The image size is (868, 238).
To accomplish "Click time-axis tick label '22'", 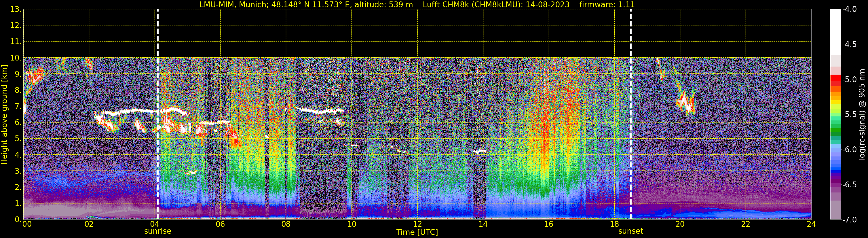I will pos(746,224).
